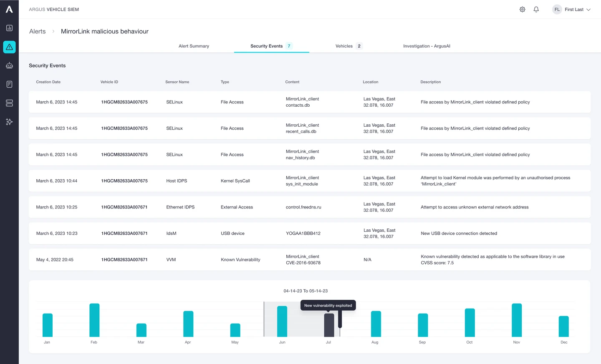Select the recent_calls.db content cell
Viewport: 601px width, 364px height.
302,128
